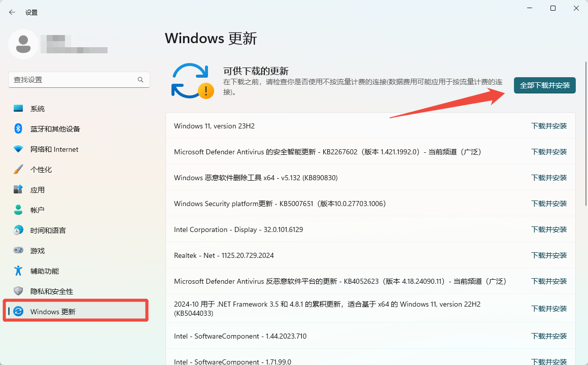The image size is (588, 365).
Task: Open 隐私和安全性 settings
Action: tap(79, 291)
